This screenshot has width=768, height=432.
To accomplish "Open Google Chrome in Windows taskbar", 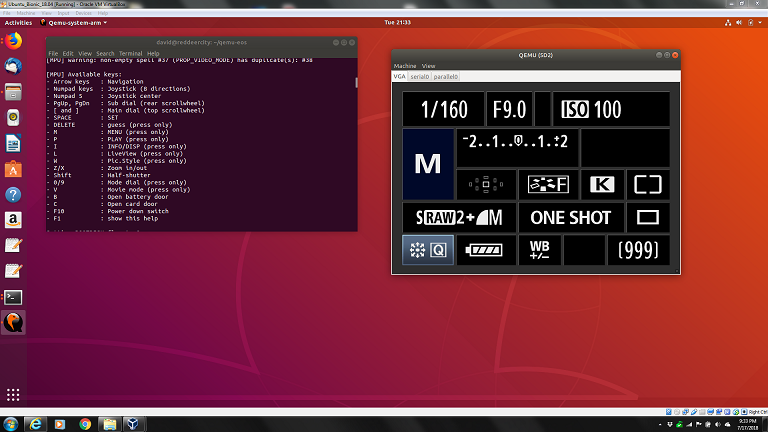I will coord(85,424).
